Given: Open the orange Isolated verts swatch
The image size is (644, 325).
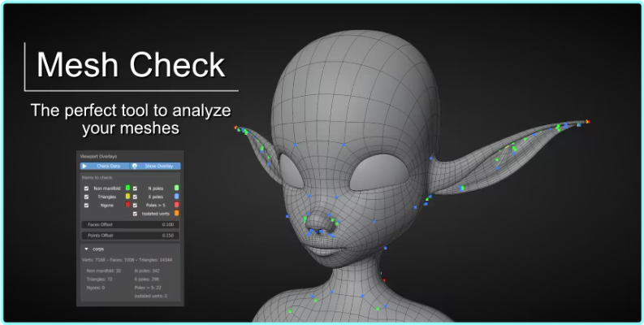Looking at the screenshot, I should coord(176,213).
